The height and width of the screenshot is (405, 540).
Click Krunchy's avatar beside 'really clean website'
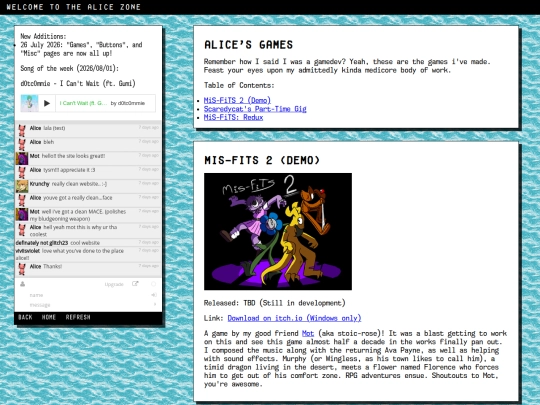(22, 186)
